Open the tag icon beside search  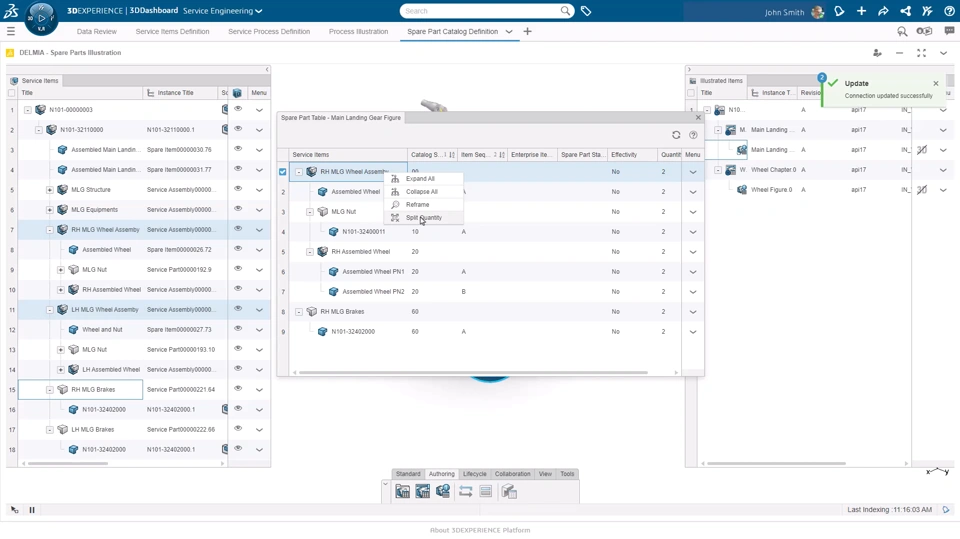click(586, 11)
